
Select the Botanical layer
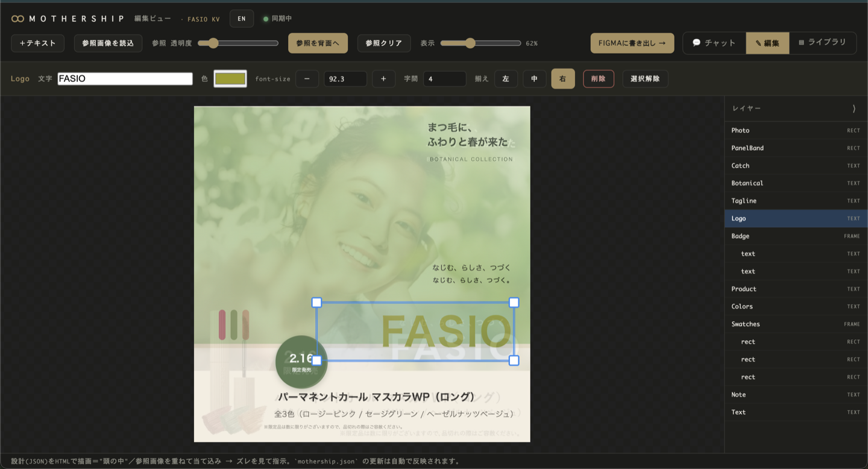click(x=796, y=183)
